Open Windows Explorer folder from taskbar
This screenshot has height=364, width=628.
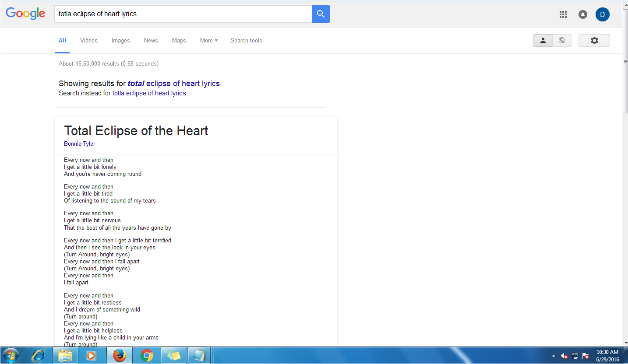click(x=65, y=356)
